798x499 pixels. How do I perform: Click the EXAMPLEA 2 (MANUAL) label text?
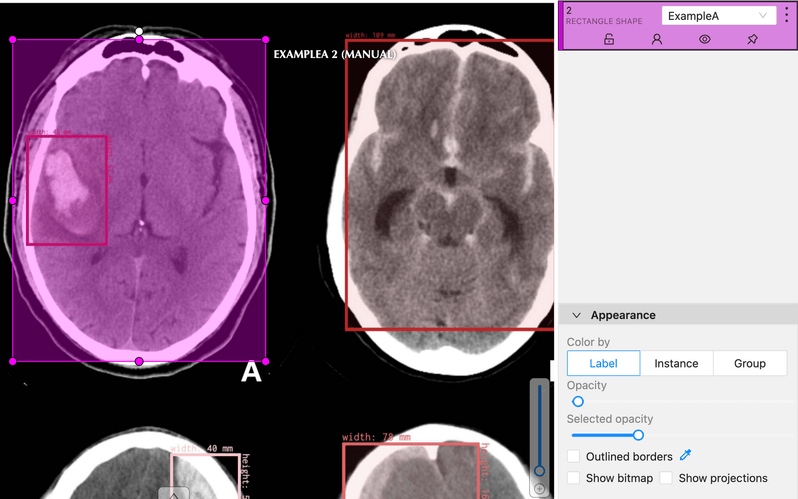coord(334,54)
